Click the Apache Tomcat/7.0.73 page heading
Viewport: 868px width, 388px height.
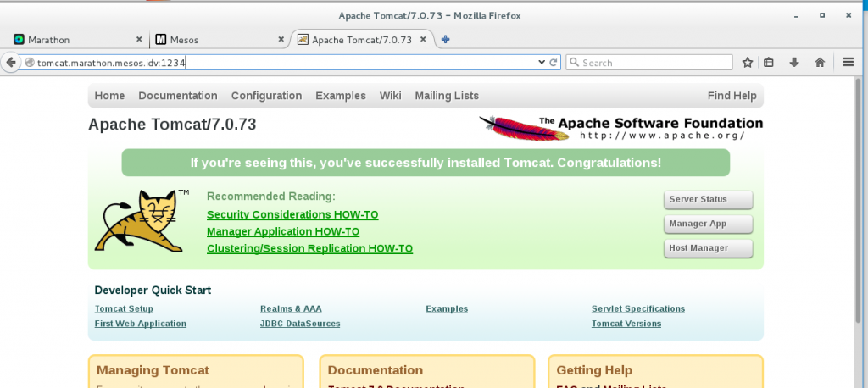tap(172, 125)
